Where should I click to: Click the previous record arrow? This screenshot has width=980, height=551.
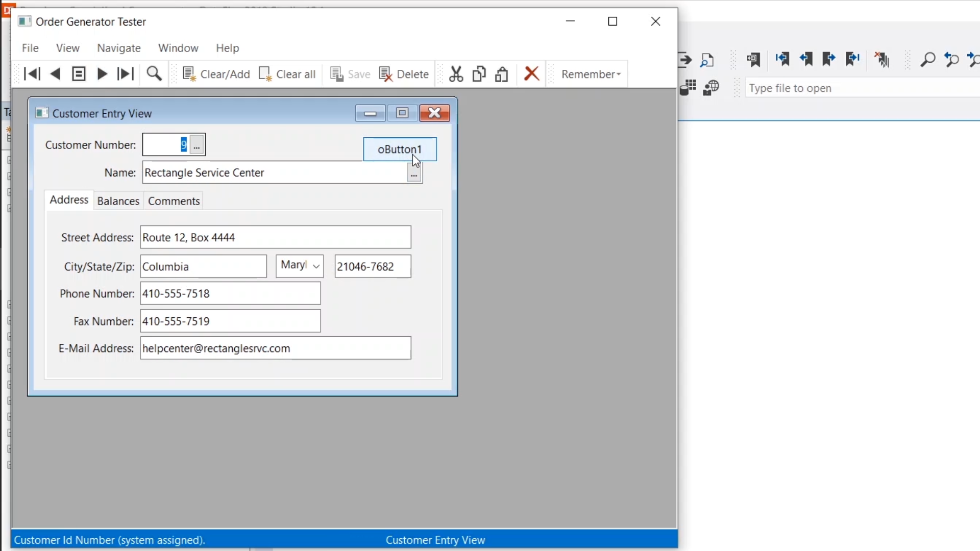pyautogui.click(x=55, y=74)
